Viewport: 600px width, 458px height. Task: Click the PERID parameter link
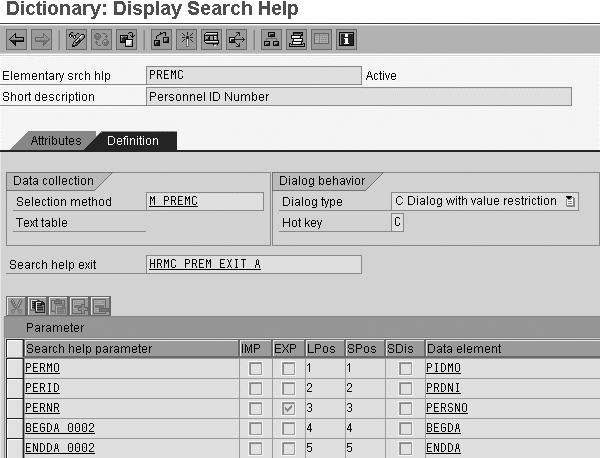pos(42,388)
